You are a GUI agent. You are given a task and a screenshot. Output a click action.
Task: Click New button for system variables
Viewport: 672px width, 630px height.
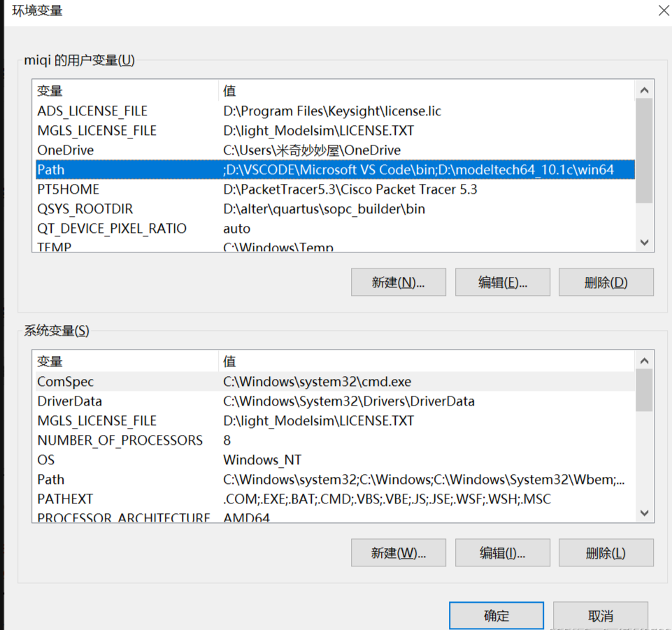point(398,553)
